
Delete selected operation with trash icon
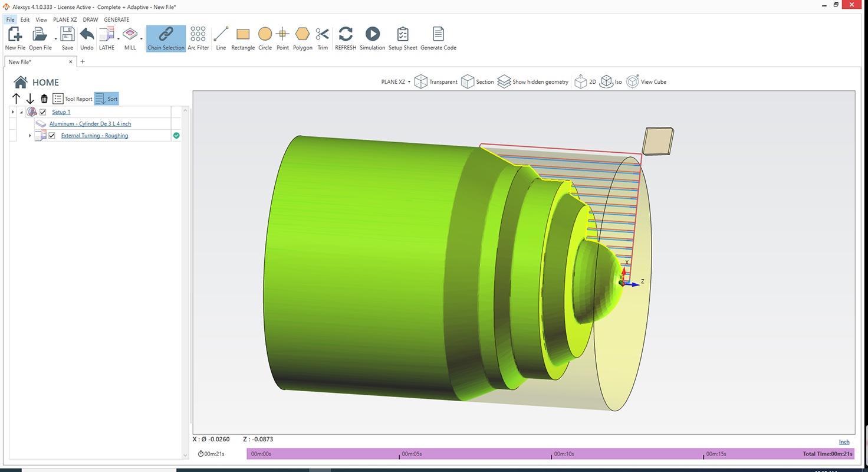coord(44,99)
